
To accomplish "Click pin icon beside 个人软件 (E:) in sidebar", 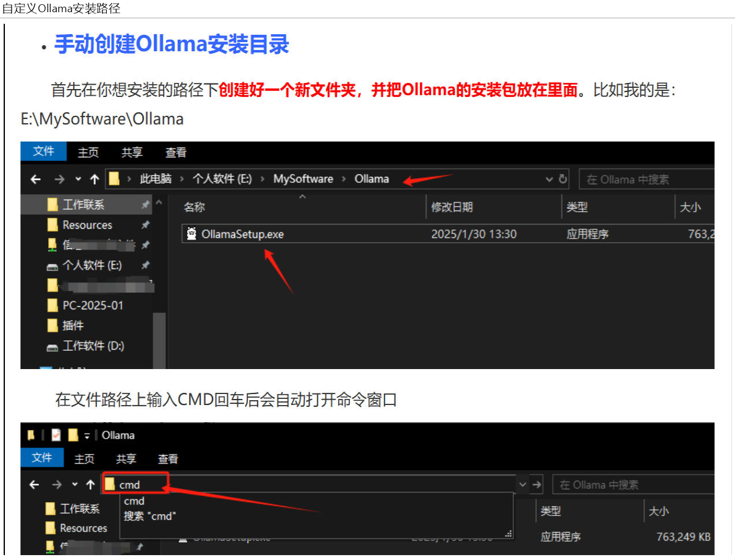I will (145, 265).
